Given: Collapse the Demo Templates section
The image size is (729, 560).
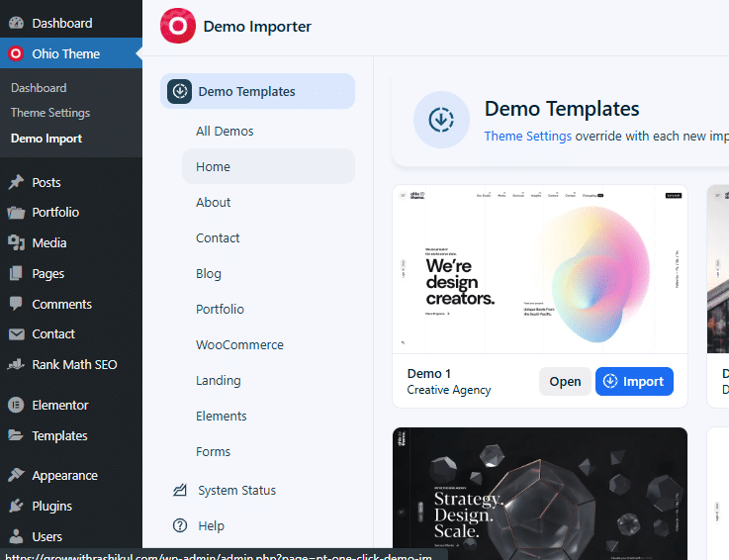Looking at the screenshot, I should coord(257,91).
